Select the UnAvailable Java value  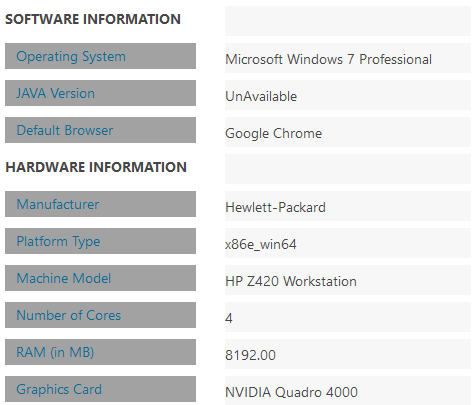coord(261,96)
